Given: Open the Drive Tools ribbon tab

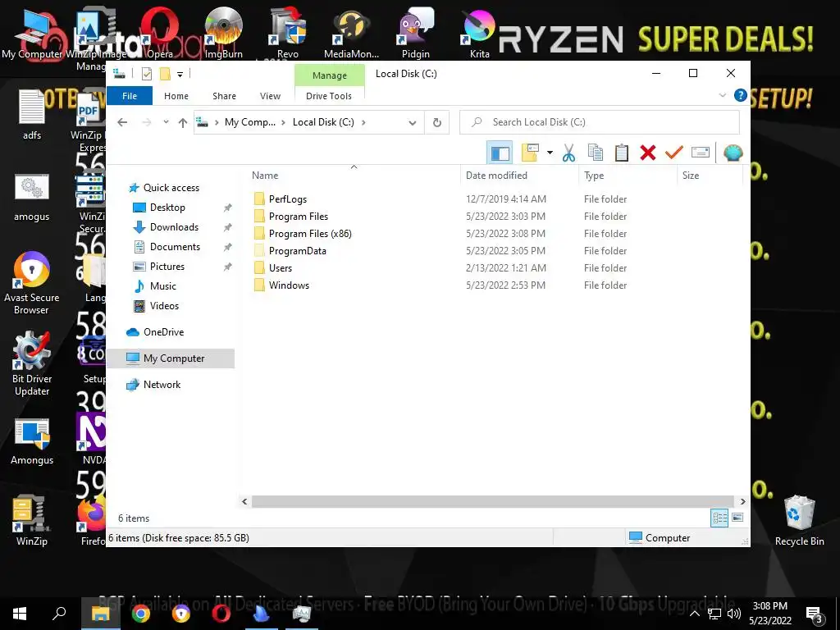Looking at the screenshot, I should [329, 96].
